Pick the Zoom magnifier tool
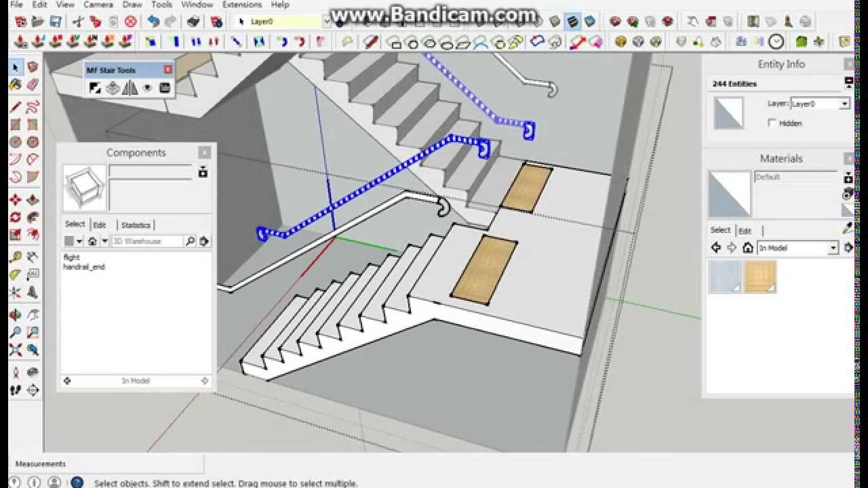The height and width of the screenshot is (488, 868). 15,332
